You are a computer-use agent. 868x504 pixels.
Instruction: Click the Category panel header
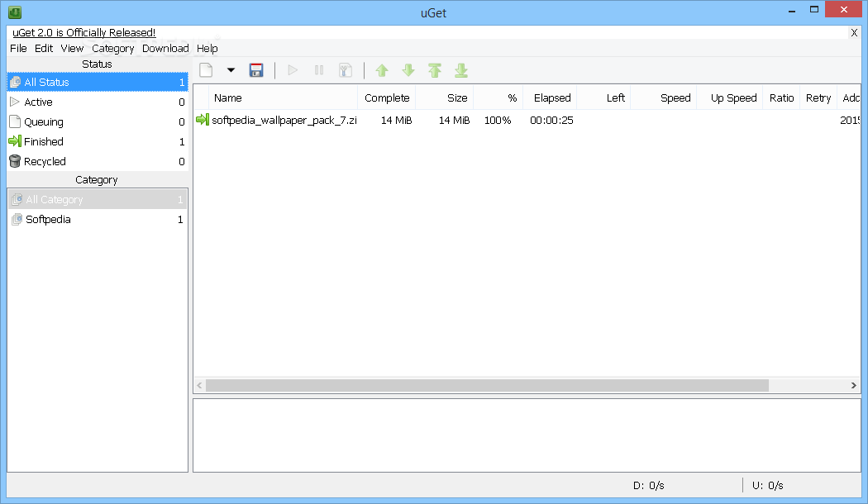coord(98,180)
